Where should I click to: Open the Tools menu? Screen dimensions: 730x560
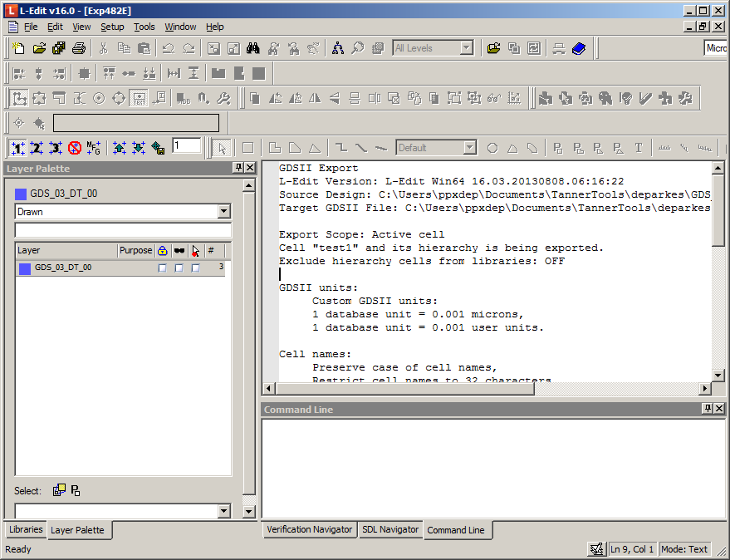click(x=145, y=27)
